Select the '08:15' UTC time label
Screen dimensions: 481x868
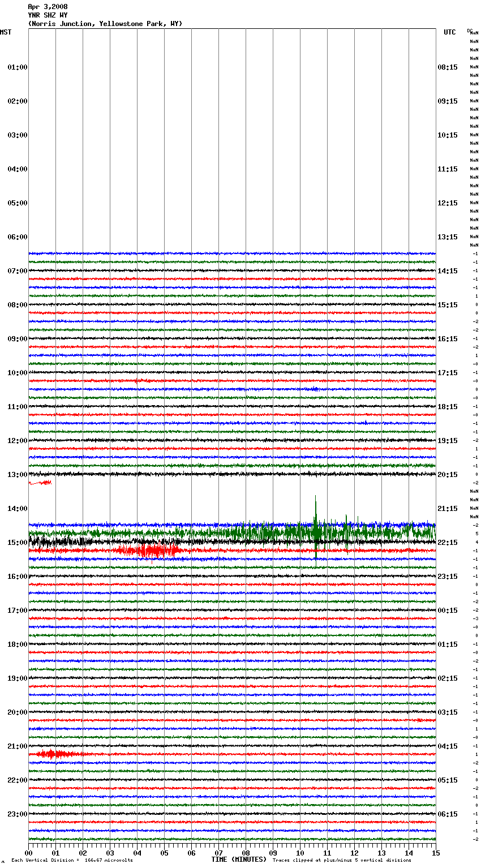[x=448, y=67]
